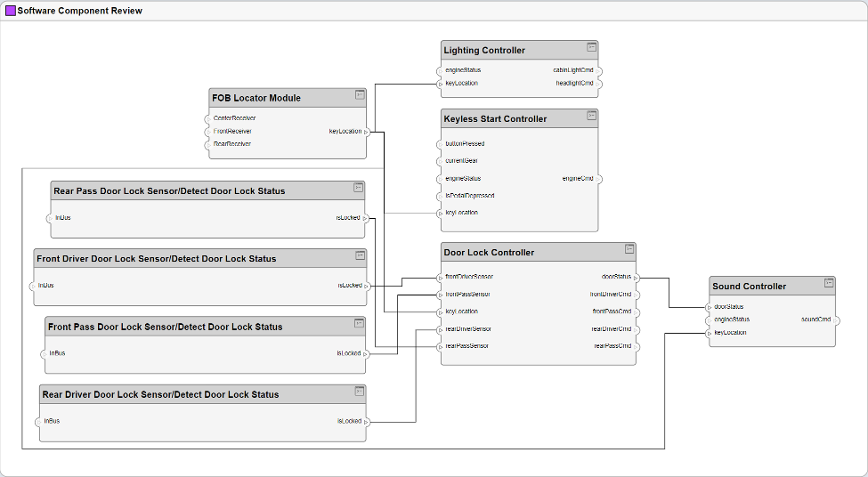Click the Front Pass Door Lock Sensor icon
868x477 pixels.
pyautogui.click(x=360, y=323)
